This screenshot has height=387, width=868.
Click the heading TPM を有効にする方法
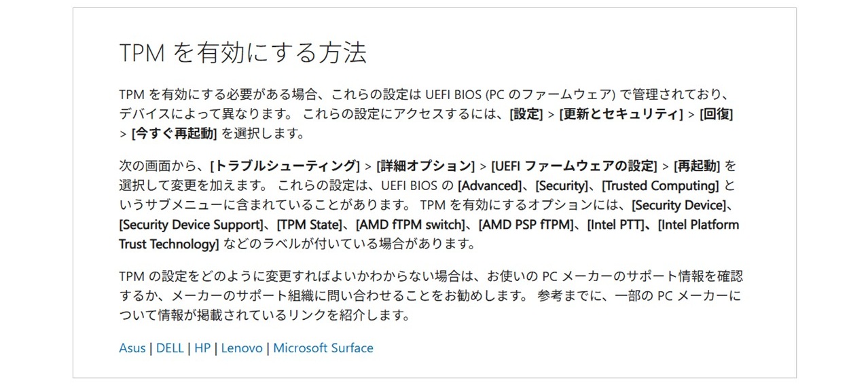[243, 53]
